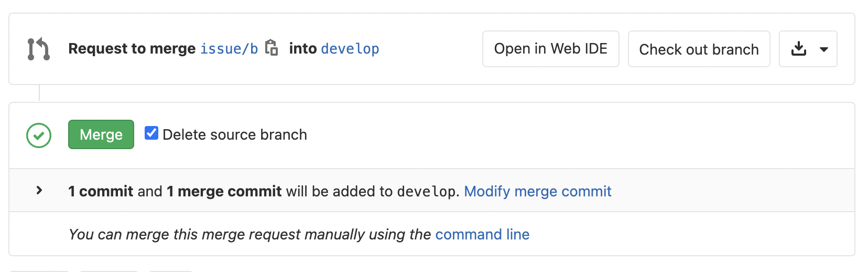868x272 pixels.
Task: Click the "Delete source branch" label text
Action: [234, 135]
